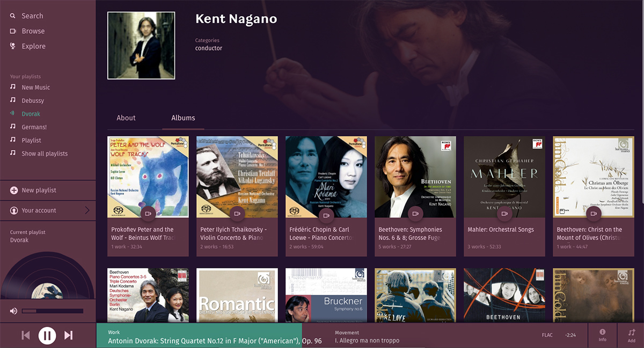The width and height of the screenshot is (644, 348).
Task: Click the Add to playlist icon
Action: coord(632,332)
